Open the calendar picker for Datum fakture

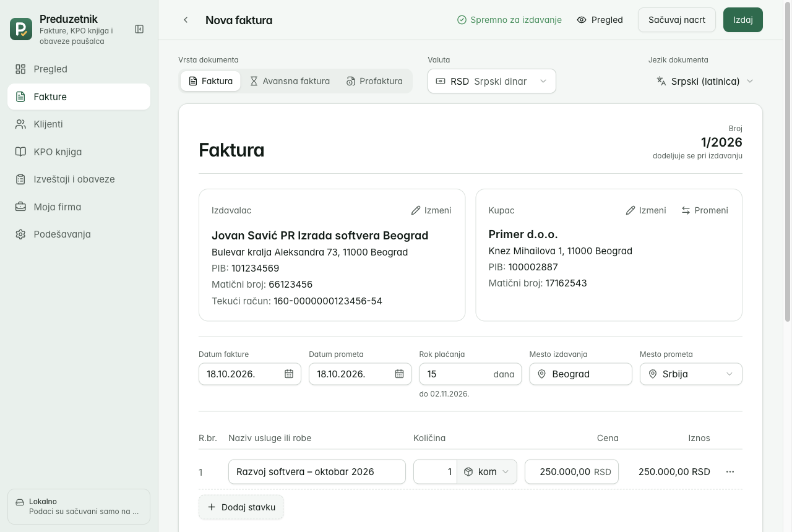(289, 374)
